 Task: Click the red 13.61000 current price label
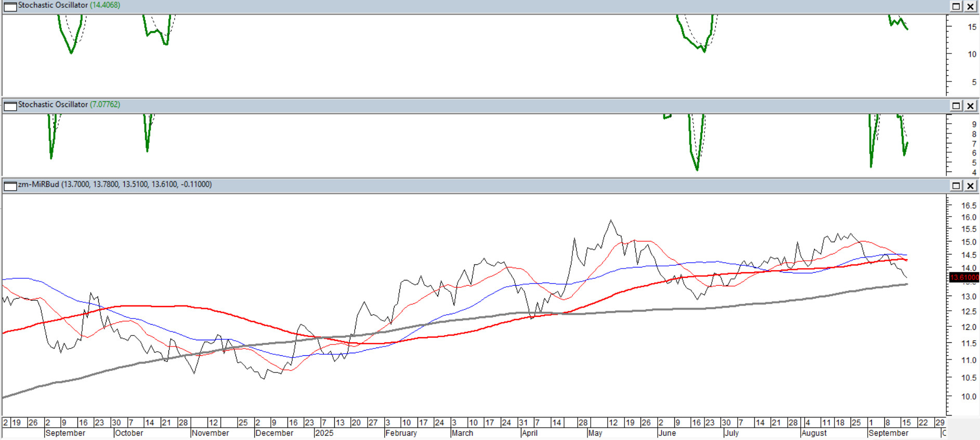pos(964,277)
